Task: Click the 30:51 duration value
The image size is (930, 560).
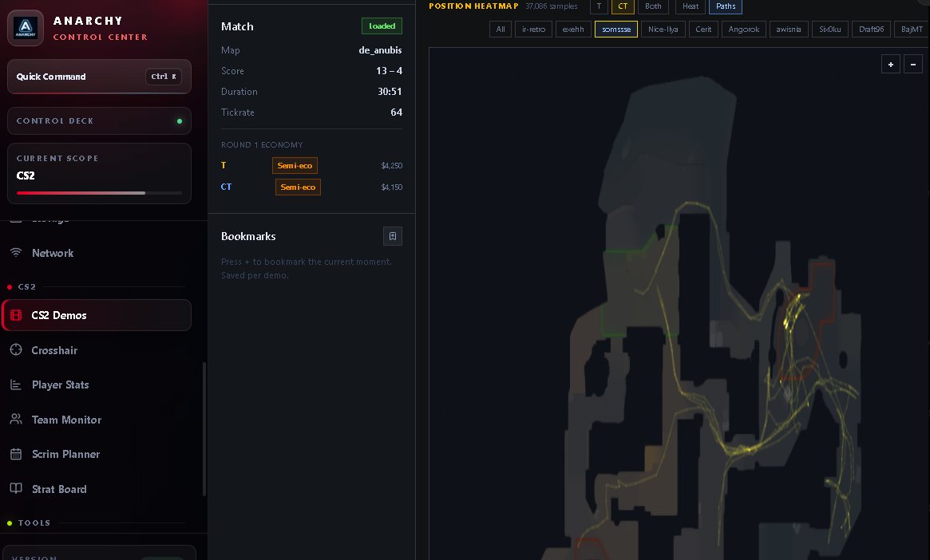Action: (390, 92)
